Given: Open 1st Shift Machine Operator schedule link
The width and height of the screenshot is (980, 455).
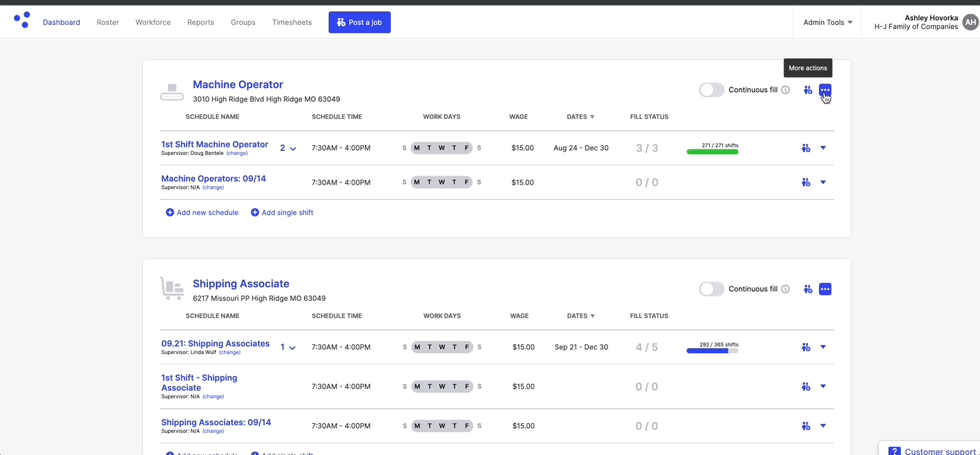Looking at the screenshot, I should [x=215, y=144].
